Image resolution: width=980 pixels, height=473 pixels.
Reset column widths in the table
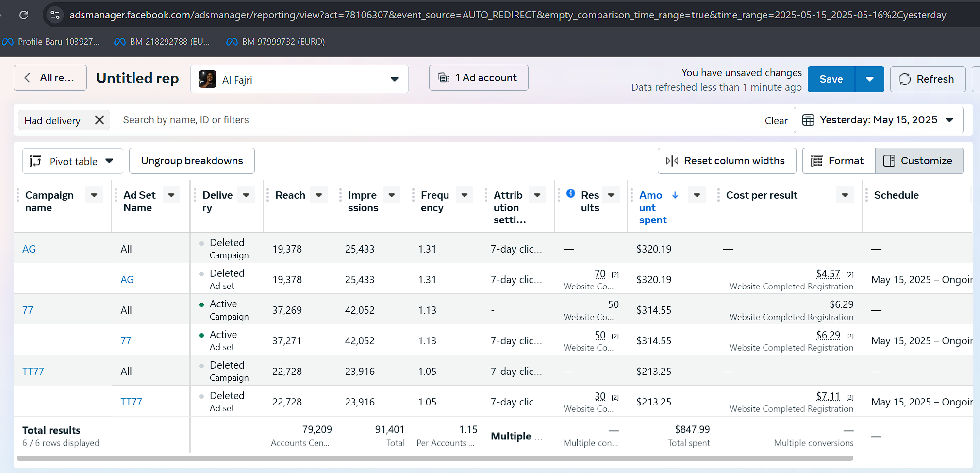click(726, 161)
